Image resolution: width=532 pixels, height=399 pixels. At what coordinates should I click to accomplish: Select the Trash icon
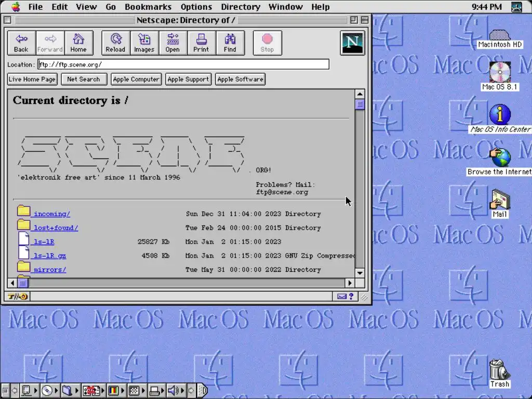click(499, 373)
